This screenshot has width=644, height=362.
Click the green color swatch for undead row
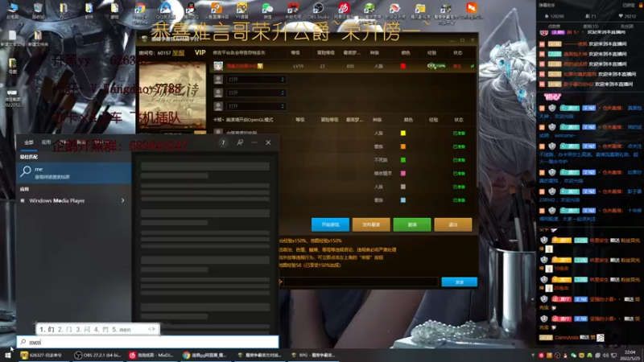click(x=403, y=160)
